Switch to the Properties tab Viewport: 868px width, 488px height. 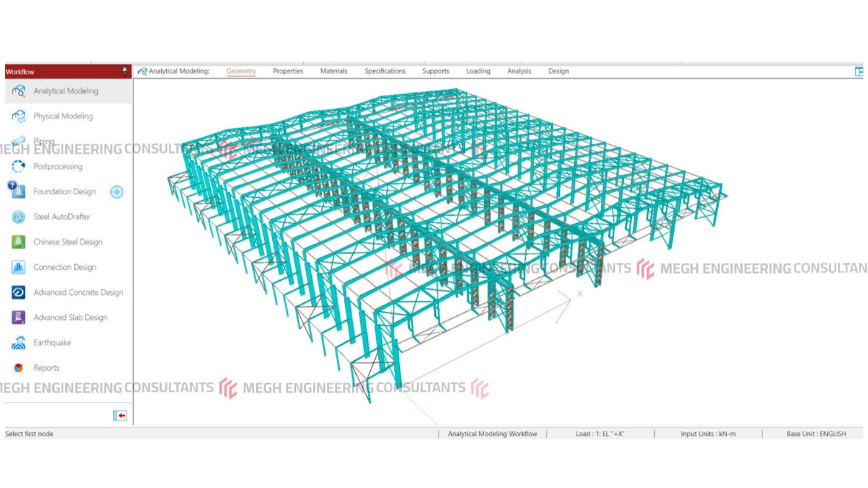coord(288,71)
